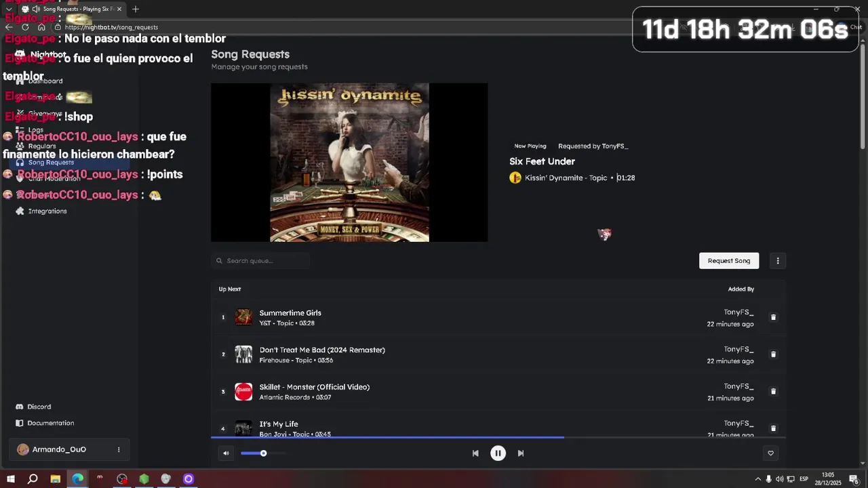Switch to Microsoft Edge on the taskbar
Screen dimensions: 868x488
(x=77, y=479)
